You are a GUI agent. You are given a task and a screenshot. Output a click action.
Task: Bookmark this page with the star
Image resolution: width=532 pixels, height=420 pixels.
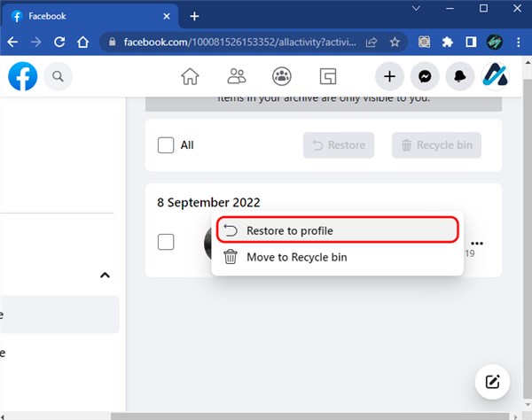point(395,42)
